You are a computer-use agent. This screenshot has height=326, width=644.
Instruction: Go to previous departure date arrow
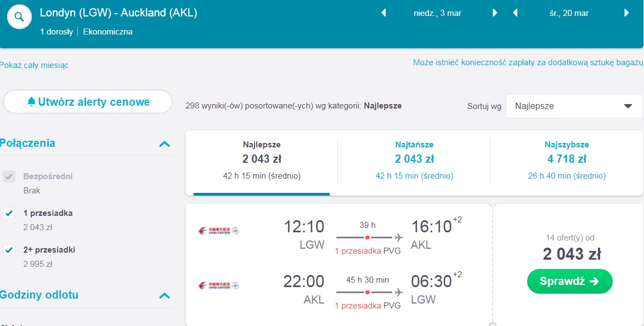tap(383, 13)
